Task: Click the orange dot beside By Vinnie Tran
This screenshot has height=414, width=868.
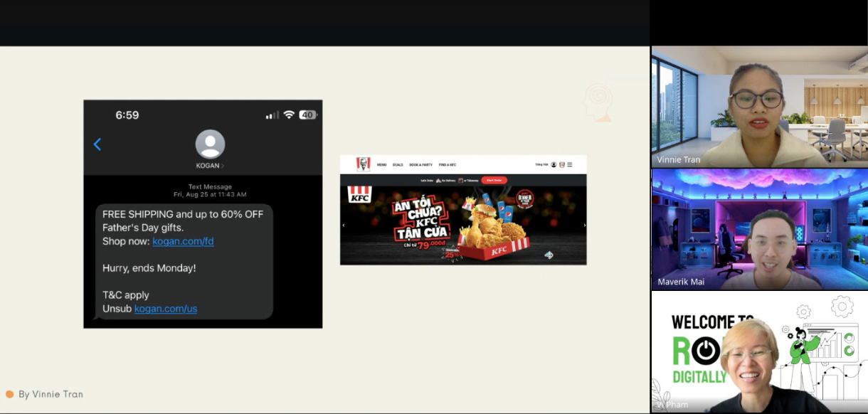Action: click(10, 394)
